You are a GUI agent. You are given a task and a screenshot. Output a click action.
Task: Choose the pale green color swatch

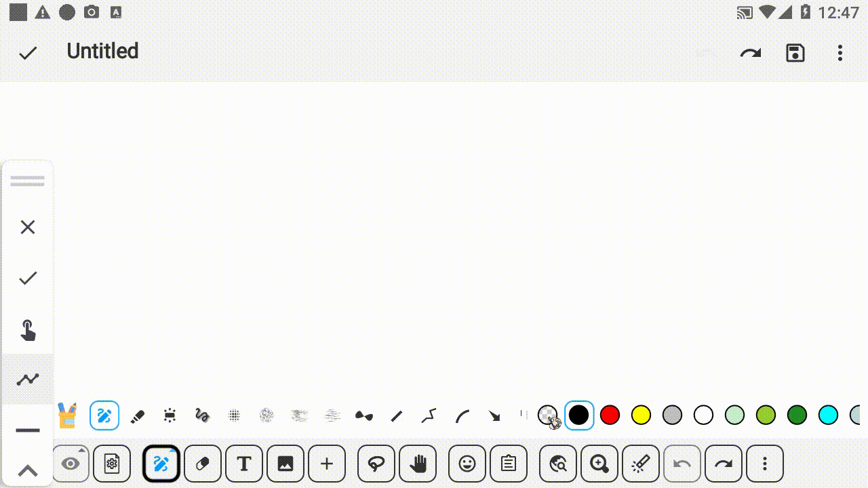(735, 415)
